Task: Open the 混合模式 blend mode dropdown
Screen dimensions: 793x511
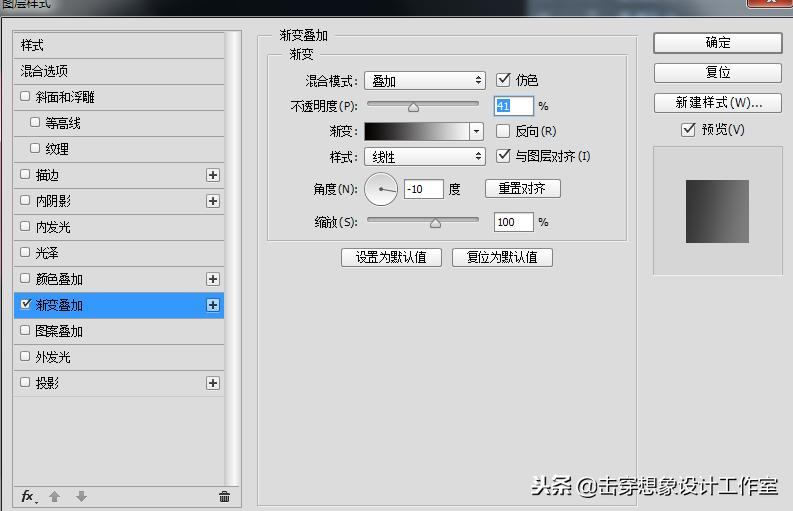Action: point(425,81)
